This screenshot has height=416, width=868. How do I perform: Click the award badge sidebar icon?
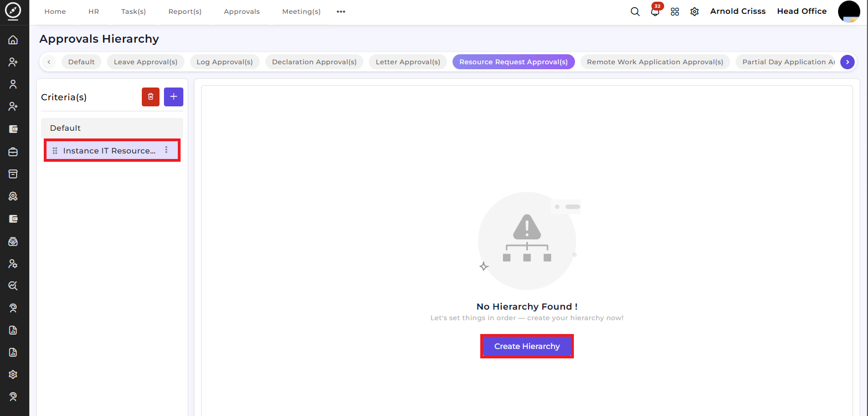[x=13, y=196]
